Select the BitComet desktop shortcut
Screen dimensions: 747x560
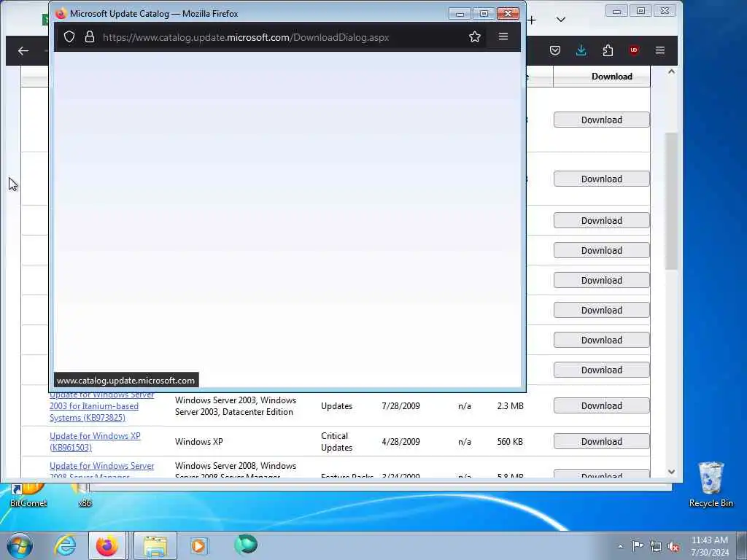pyautogui.click(x=28, y=495)
